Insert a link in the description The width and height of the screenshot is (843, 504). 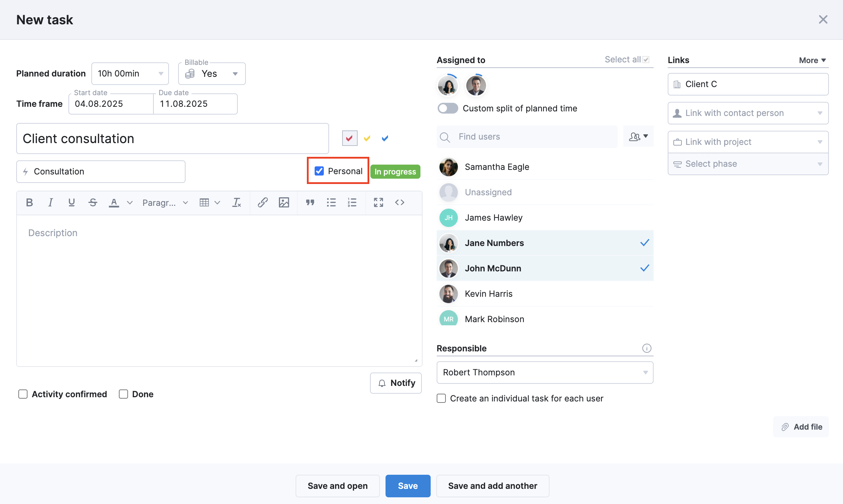(262, 202)
